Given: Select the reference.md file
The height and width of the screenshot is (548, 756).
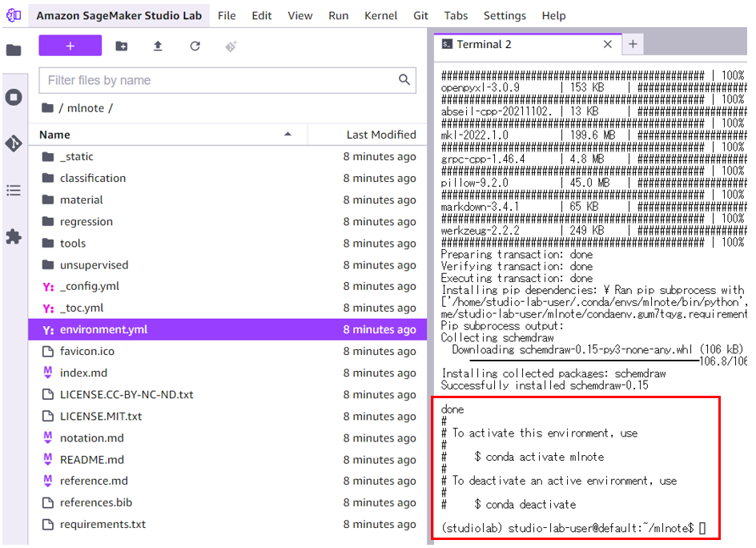Looking at the screenshot, I should (227, 481).
